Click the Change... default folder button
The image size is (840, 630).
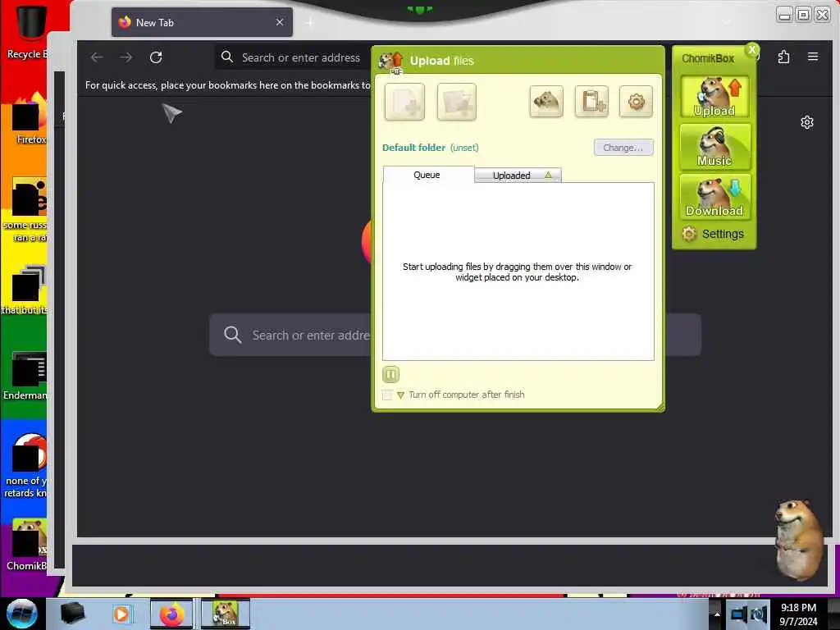tap(623, 148)
